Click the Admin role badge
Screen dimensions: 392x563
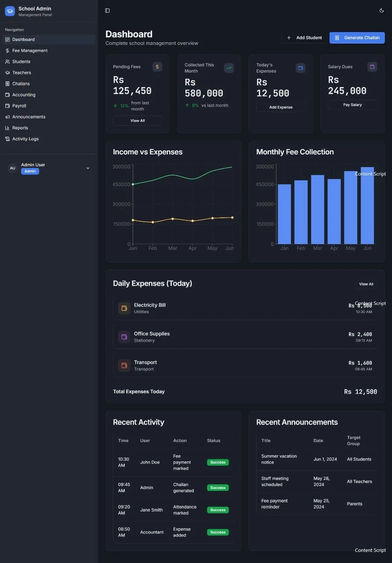tap(30, 171)
